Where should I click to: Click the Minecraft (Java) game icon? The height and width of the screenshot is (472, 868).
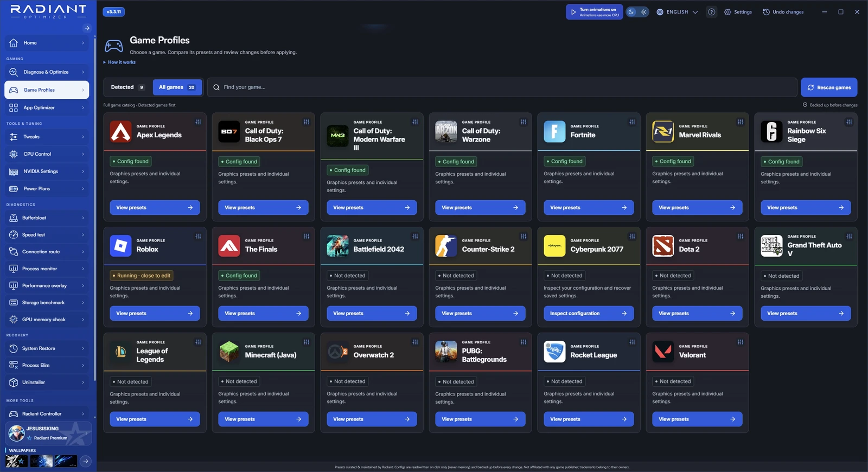click(229, 352)
